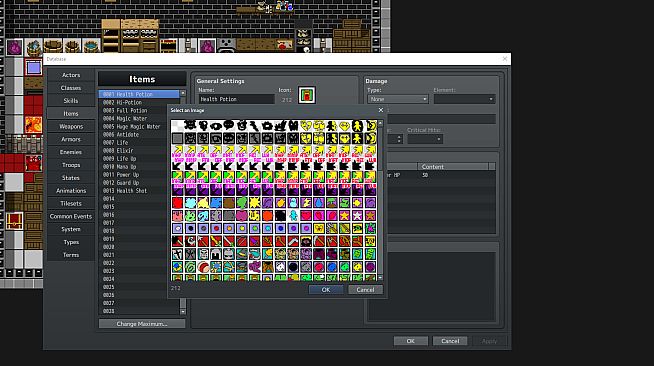Cancel the Select an Image dialog
Screen dimensions: 654x366
pyautogui.click(x=365, y=290)
